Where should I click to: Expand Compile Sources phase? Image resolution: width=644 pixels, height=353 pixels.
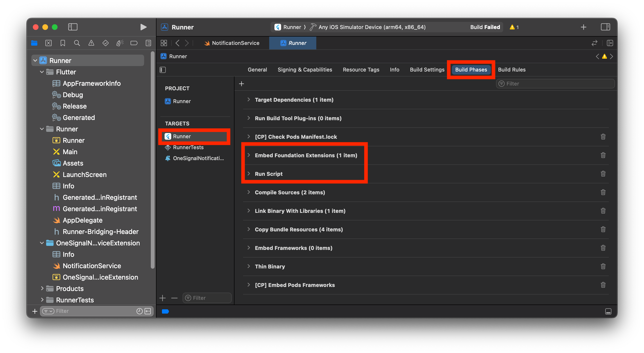point(249,192)
